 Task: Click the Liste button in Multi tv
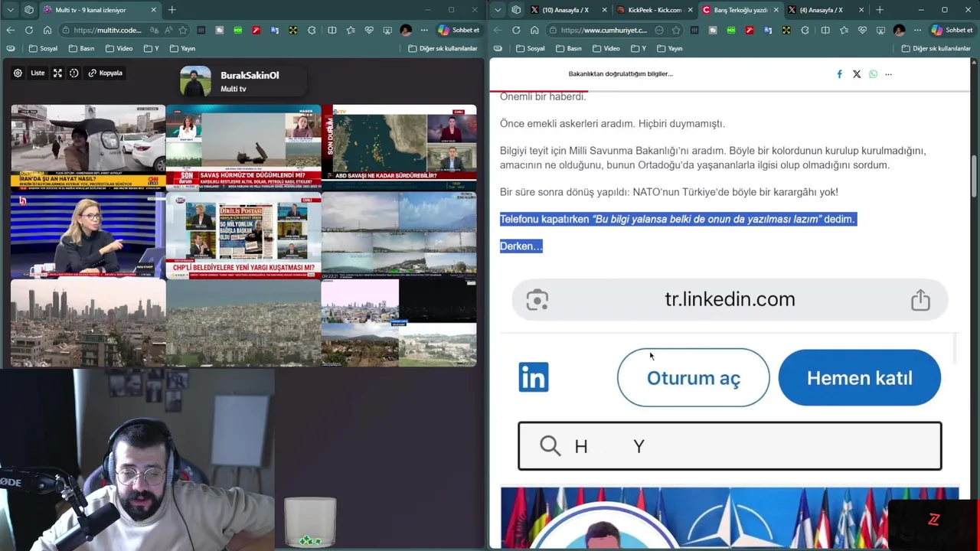click(x=38, y=73)
